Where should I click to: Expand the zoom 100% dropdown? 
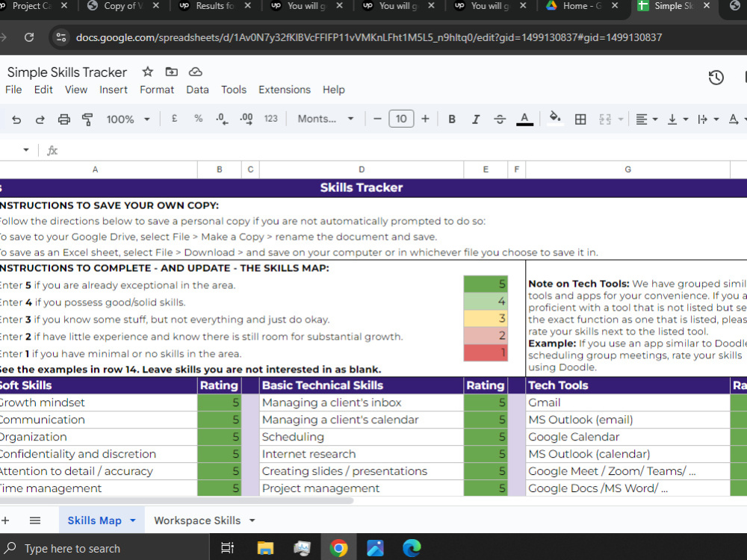click(128, 119)
